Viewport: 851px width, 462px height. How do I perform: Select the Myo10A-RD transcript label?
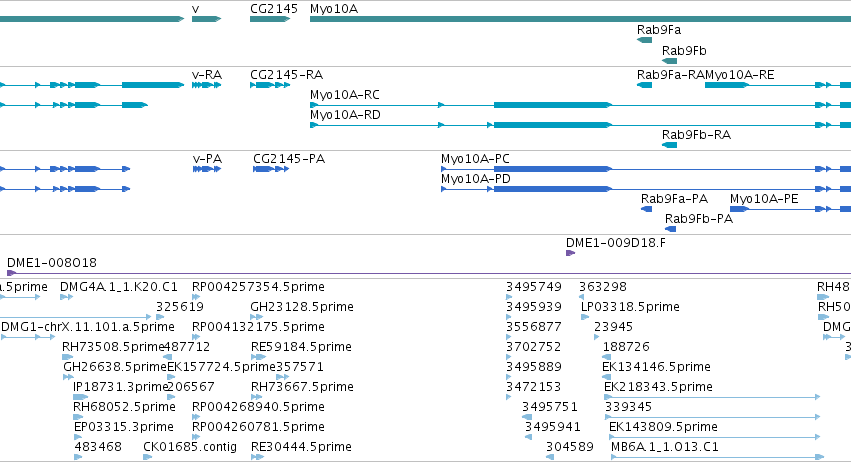coord(345,115)
